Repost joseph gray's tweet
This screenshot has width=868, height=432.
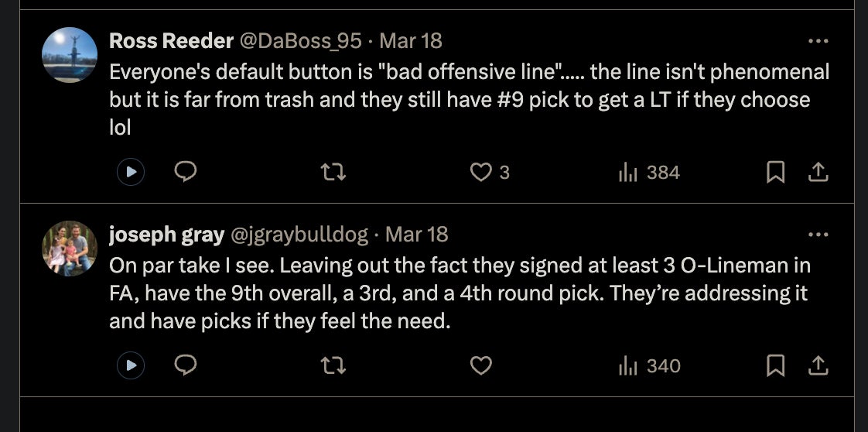tap(333, 365)
